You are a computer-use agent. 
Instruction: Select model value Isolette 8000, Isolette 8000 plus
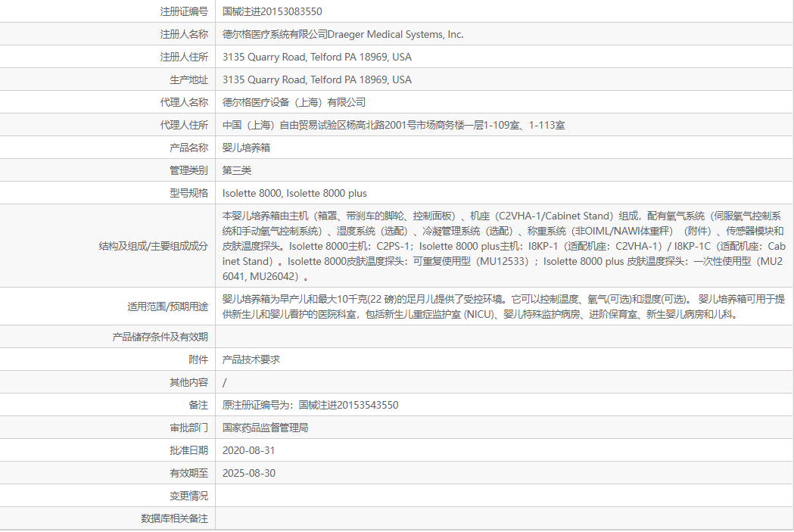[x=294, y=194]
